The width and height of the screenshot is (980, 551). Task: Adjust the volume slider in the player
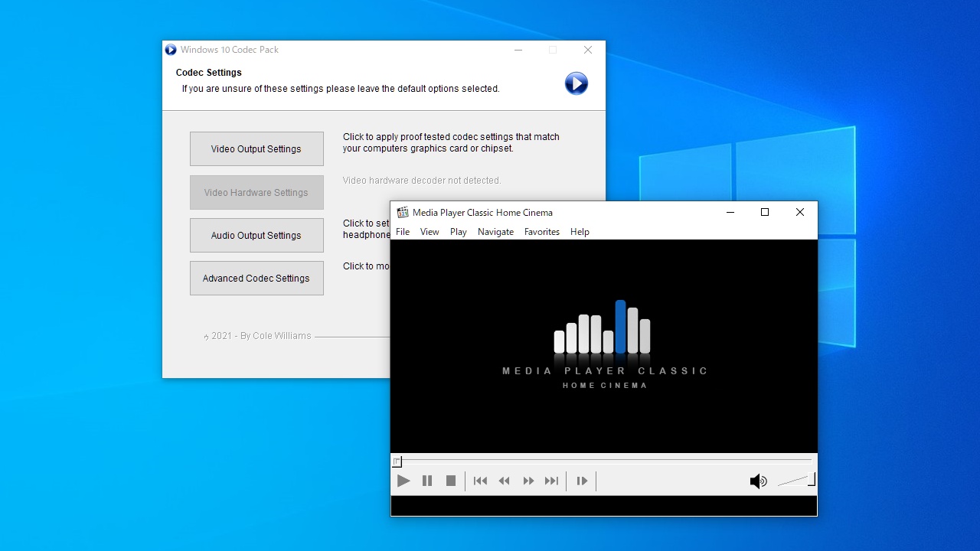click(796, 480)
